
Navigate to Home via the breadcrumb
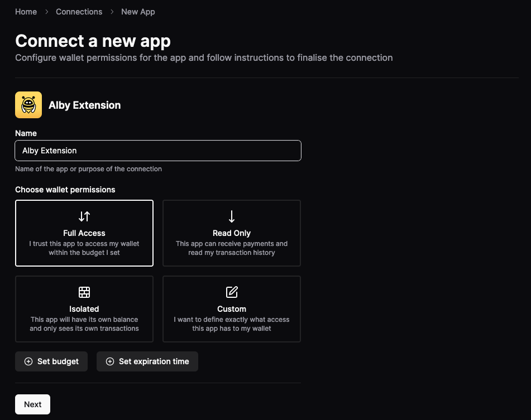(26, 11)
